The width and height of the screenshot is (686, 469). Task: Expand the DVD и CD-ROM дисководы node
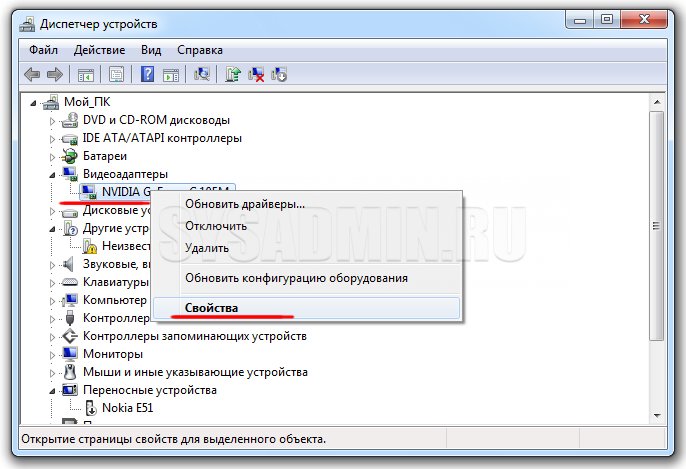[53, 120]
